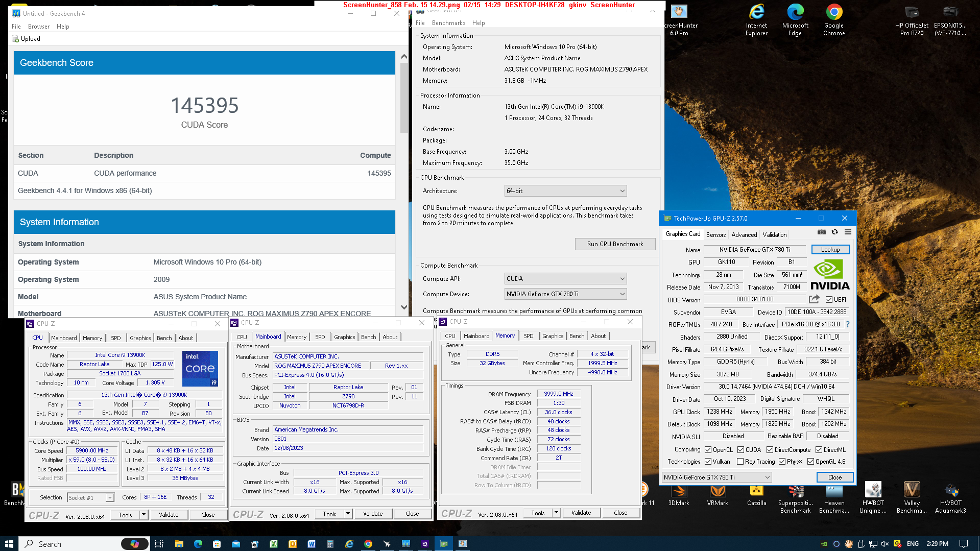Toggle OpenCL checkbox in GPU-Z
This screenshot has width=980, height=551.
pos(708,450)
